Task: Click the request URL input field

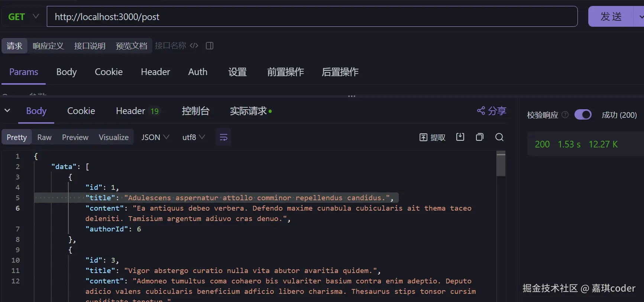Action: coord(312,17)
